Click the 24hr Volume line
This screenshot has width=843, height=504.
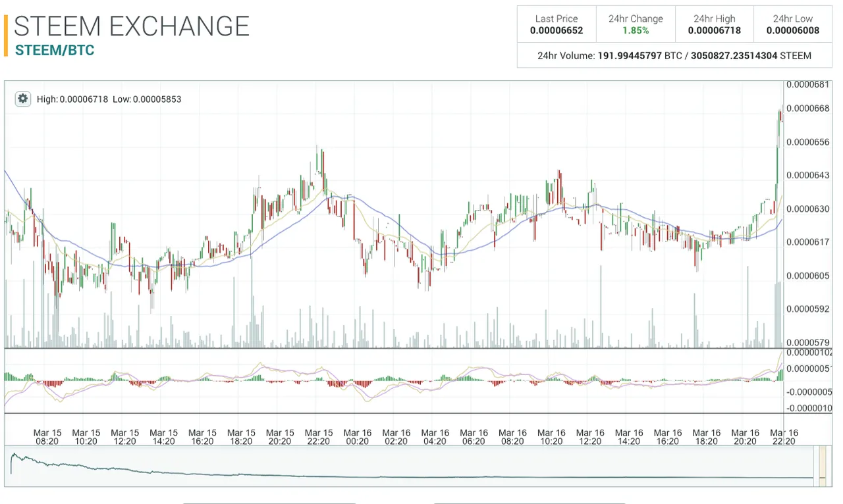click(674, 56)
